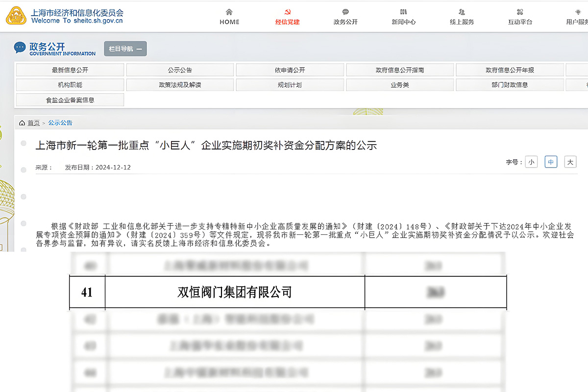Open the 最新信息公开 category
The height and width of the screenshot is (392, 588).
tap(70, 70)
